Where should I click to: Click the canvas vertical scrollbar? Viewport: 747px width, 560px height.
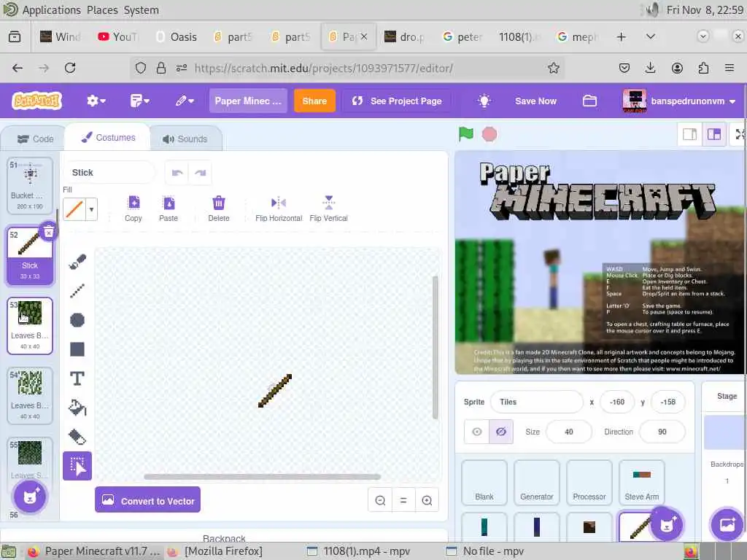(x=435, y=347)
